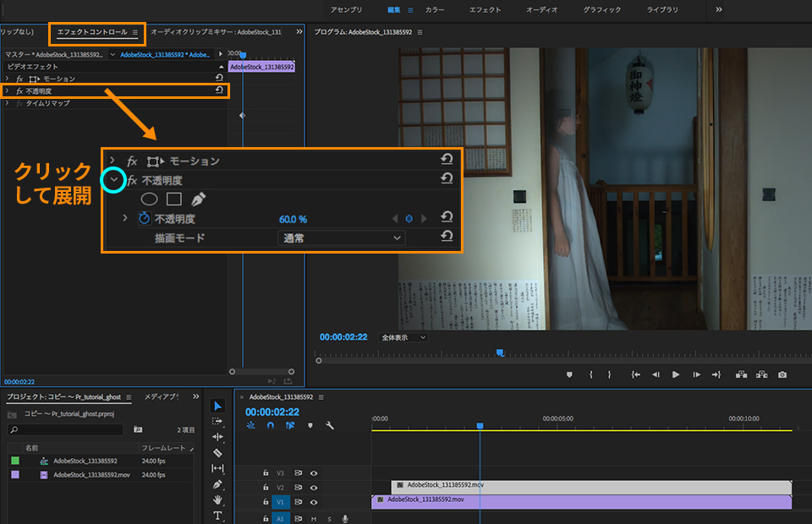The width and height of the screenshot is (812, 524).
Task: Expand モーション chevron in enlarged panel
Action: 112,161
